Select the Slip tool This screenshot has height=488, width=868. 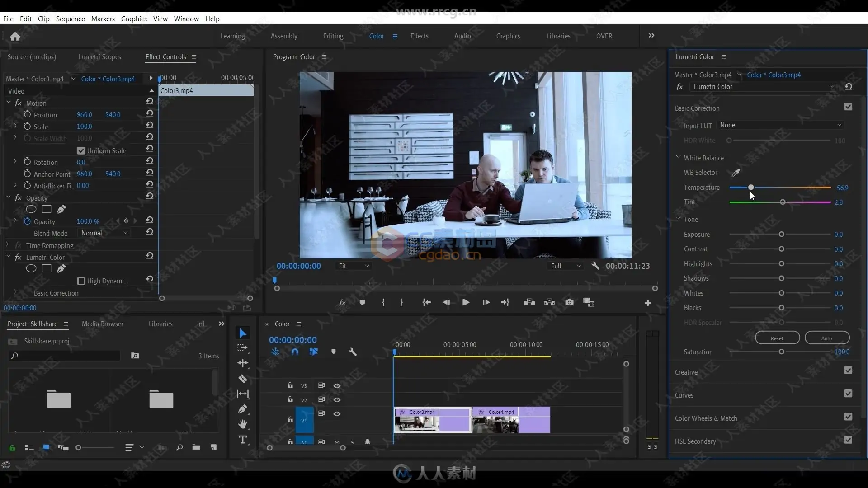(x=243, y=394)
